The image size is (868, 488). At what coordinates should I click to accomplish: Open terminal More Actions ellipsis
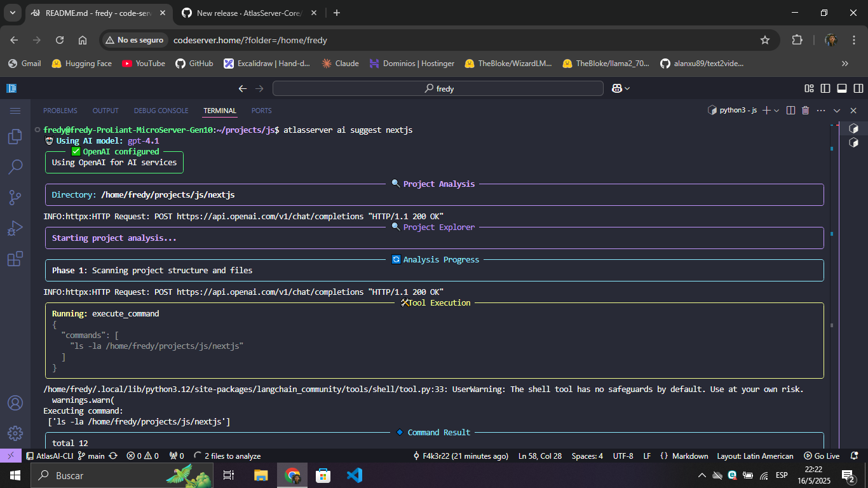click(x=821, y=111)
